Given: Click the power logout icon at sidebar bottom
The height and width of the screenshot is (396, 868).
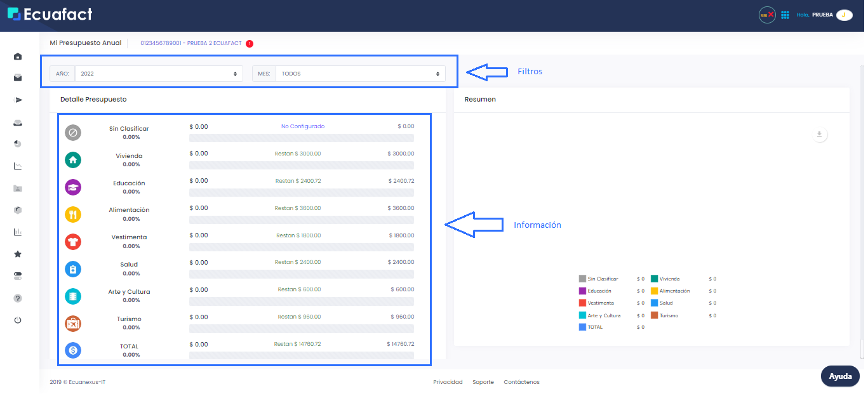Looking at the screenshot, I should (x=17, y=320).
